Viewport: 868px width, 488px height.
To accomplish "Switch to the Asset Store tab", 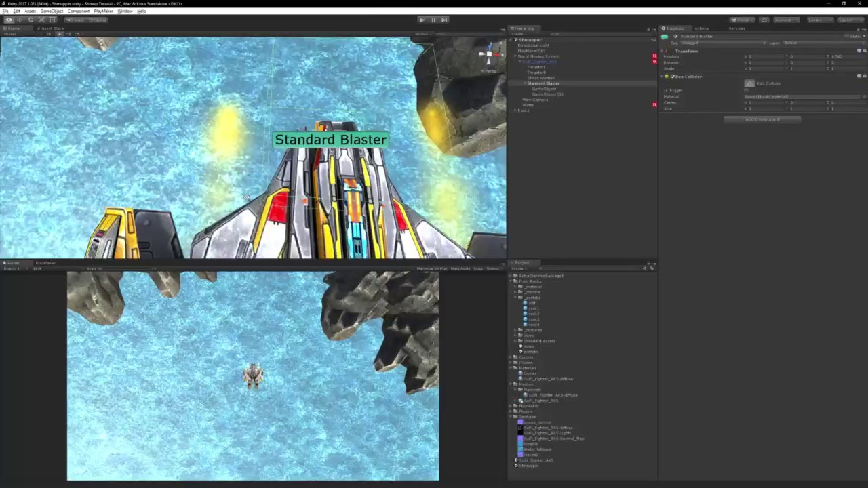I will 52,28.
